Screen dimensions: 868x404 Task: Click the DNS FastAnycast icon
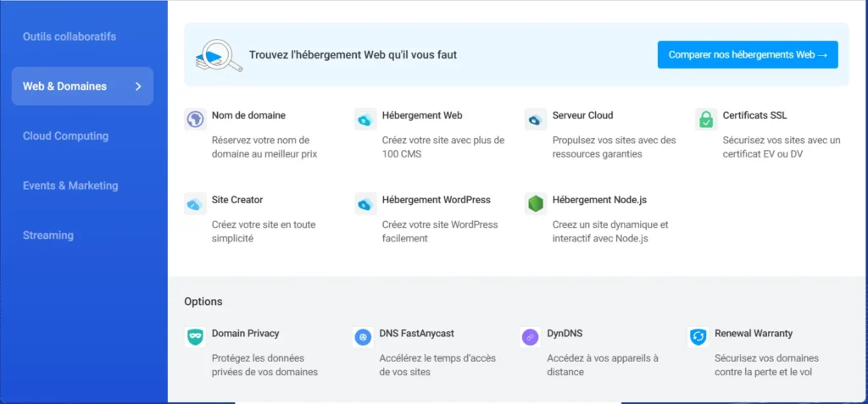coord(363,337)
